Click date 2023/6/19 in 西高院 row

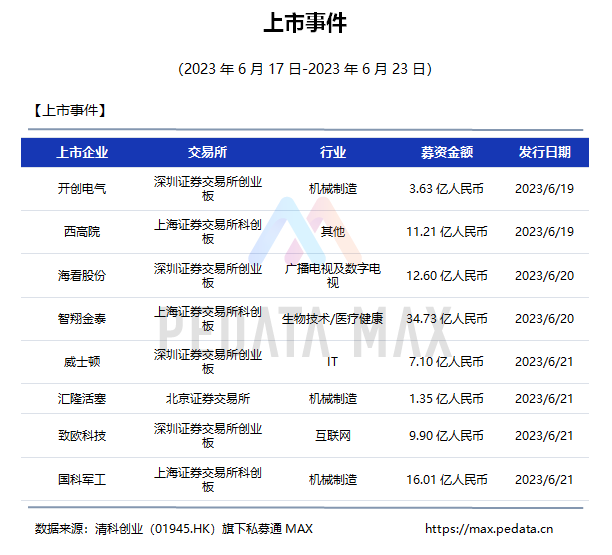click(x=544, y=232)
